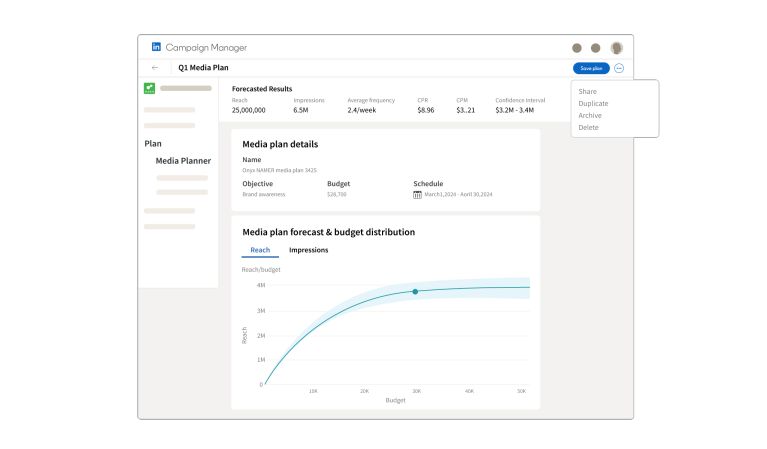The height and width of the screenshot is (449, 767).
Task: Open the more options ellipsis button
Action: click(619, 68)
